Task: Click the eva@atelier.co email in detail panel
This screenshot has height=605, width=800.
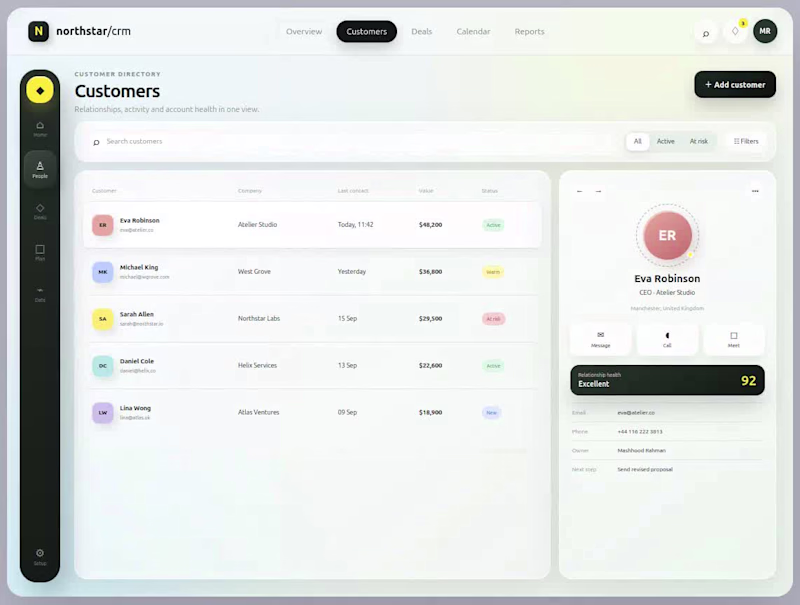Action: point(636,413)
